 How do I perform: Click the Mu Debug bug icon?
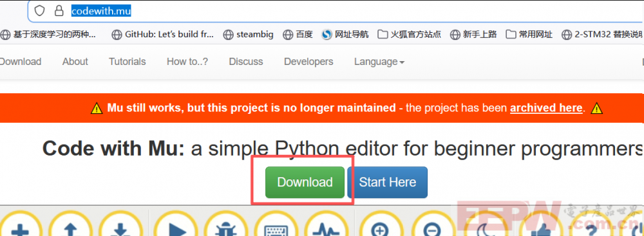tap(226, 223)
